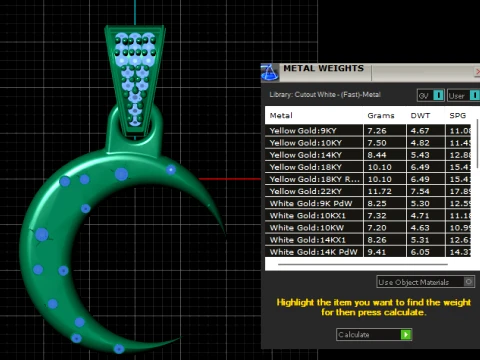Select the largest blue gem on crescent

(42, 234)
